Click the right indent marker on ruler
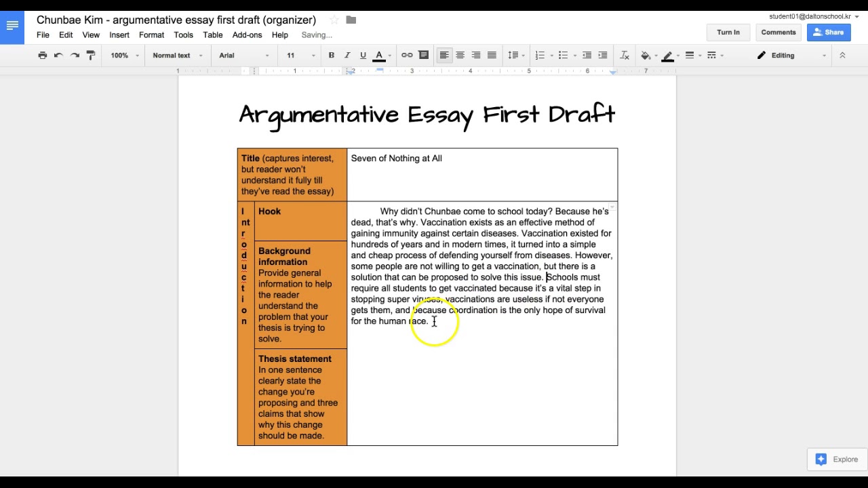The image size is (868, 488). point(613,71)
